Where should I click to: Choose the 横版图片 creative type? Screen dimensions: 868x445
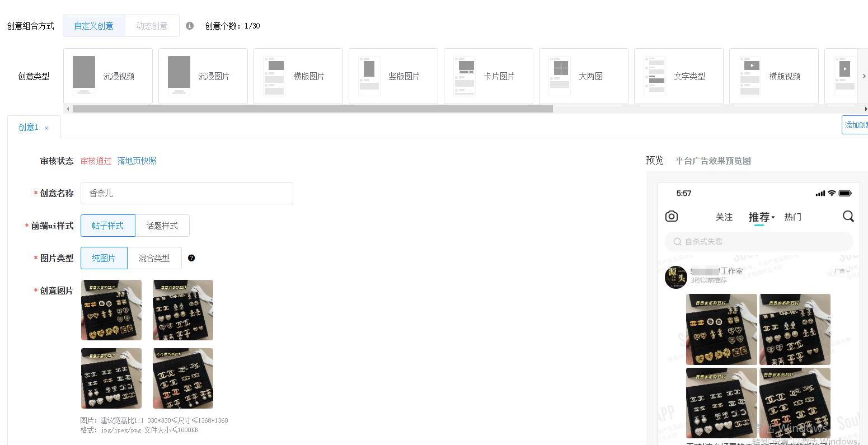point(298,76)
